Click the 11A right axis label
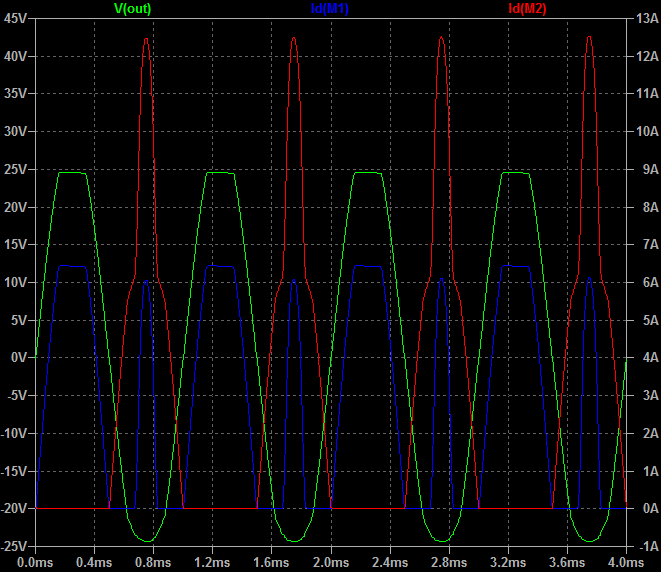Viewport: 661px width, 572px height. click(x=647, y=94)
